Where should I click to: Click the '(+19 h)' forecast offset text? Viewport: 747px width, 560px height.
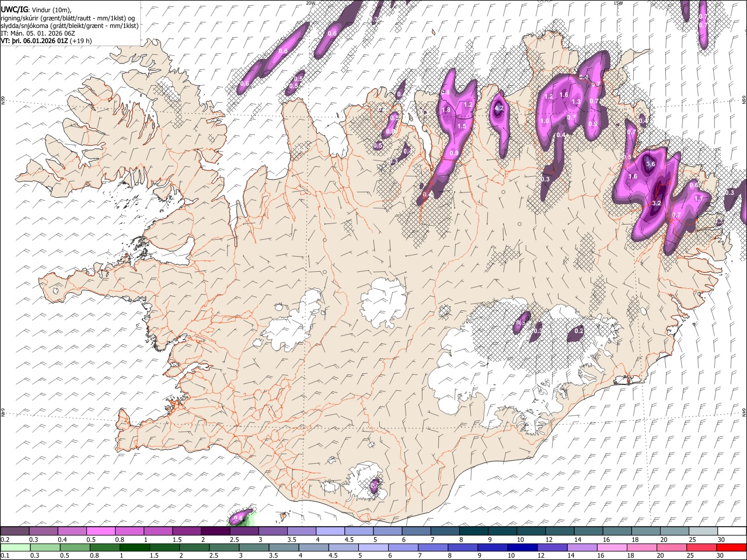(81, 41)
